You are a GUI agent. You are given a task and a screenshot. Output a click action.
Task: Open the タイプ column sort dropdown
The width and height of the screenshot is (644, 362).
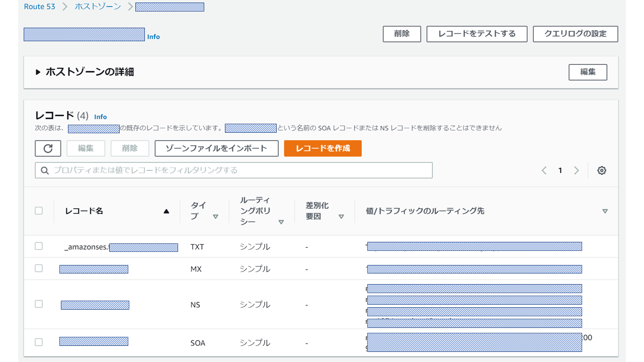coord(215,217)
